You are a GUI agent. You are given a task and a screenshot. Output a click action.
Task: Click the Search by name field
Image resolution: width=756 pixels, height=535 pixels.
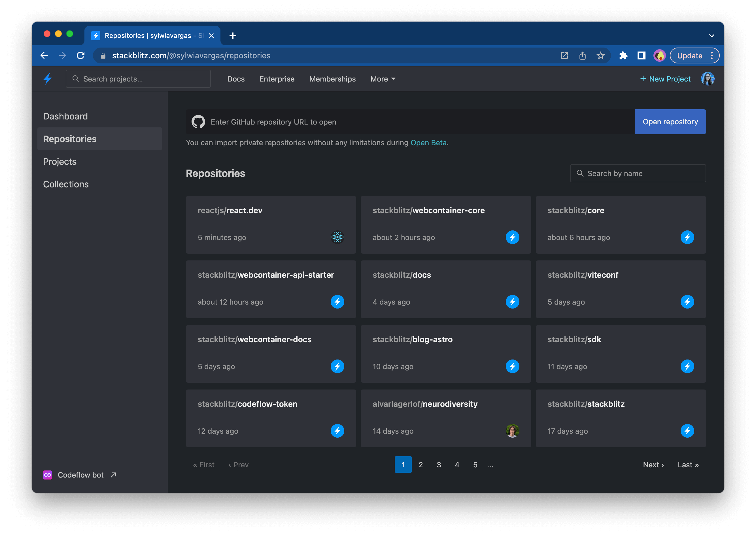638,173
